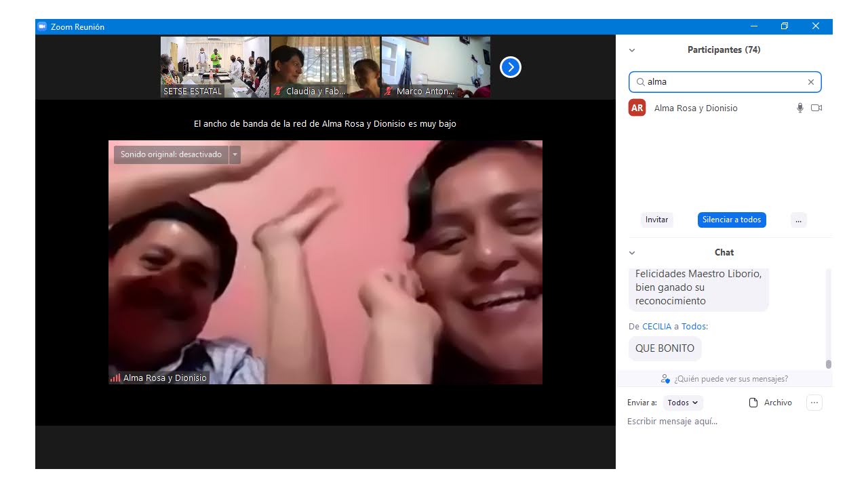The image size is (868, 488).
Task: Click the who-can-see-messages person icon
Action: pos(665,379)
